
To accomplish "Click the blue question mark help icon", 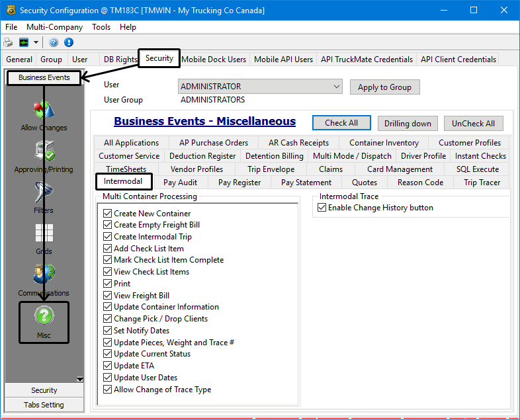I will point(54,42).
